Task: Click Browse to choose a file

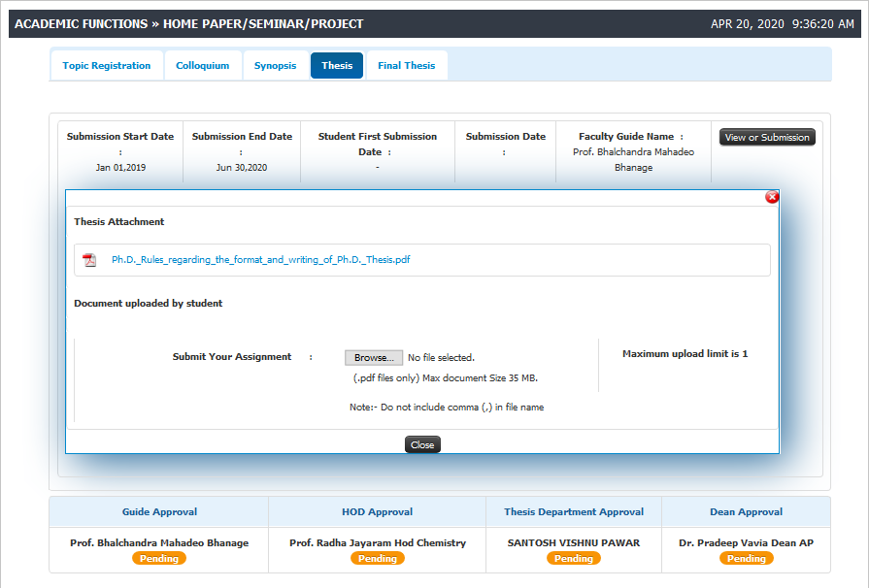Action: pos(374,358)
